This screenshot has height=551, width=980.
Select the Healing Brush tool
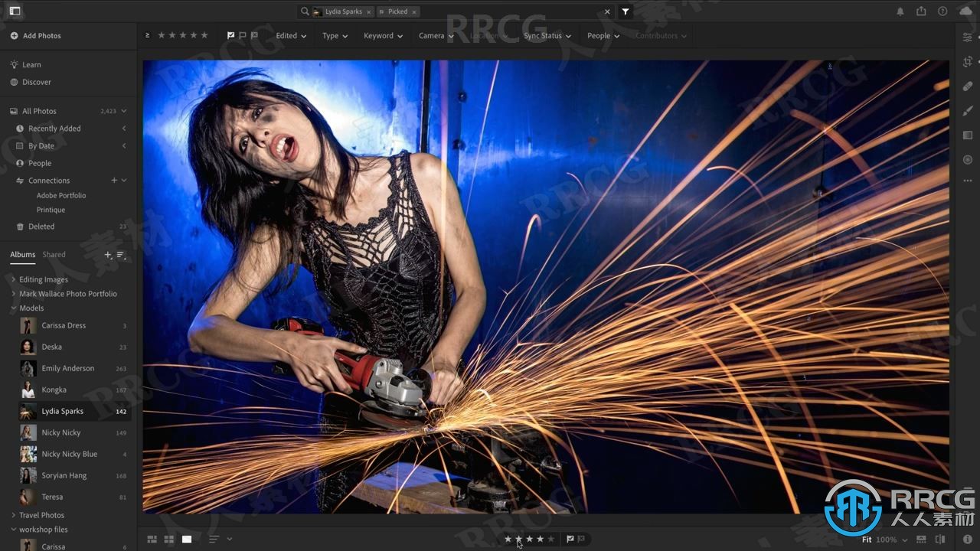968,86
